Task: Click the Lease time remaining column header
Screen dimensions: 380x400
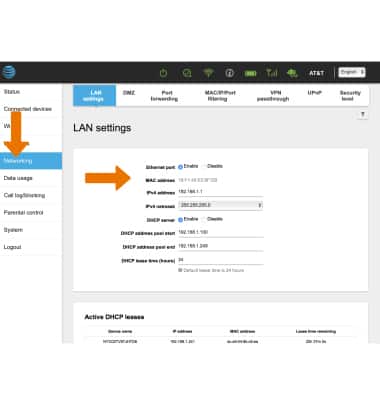Action: 316,331
